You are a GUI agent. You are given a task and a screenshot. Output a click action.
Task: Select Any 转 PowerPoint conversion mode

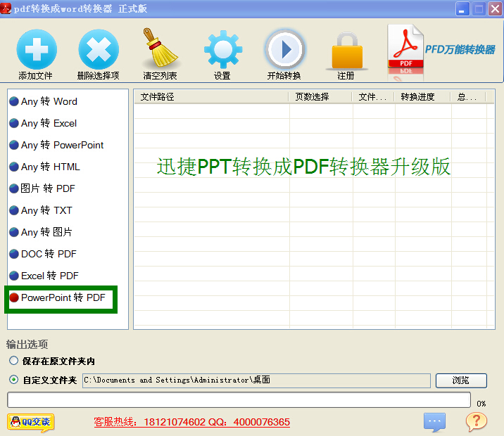56,145
